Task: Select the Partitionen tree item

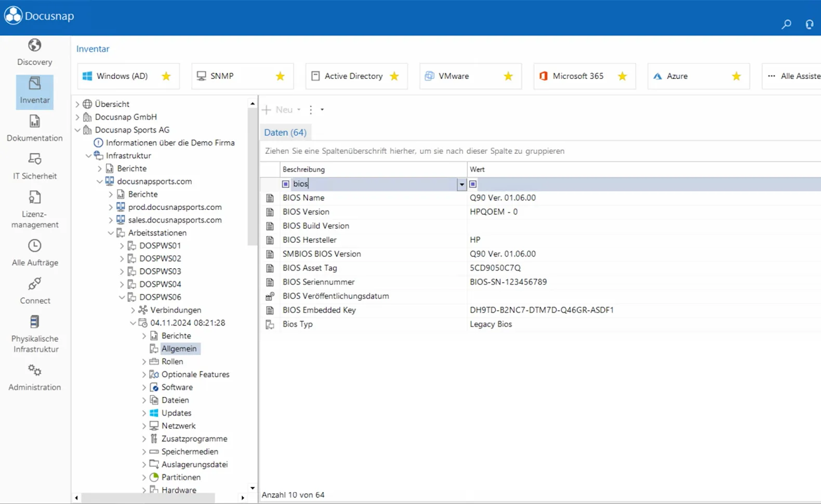Action: point(181,477)
